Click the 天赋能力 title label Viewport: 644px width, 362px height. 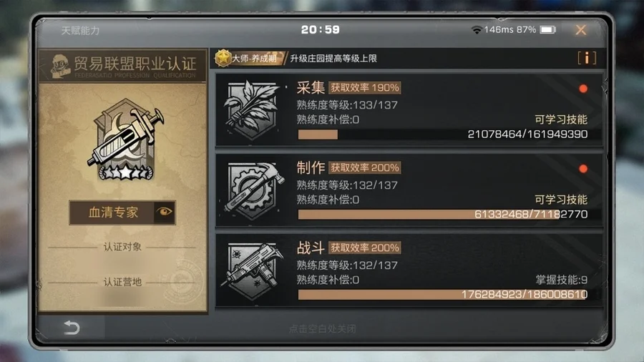pyautogui.click(x=80, y=31)
